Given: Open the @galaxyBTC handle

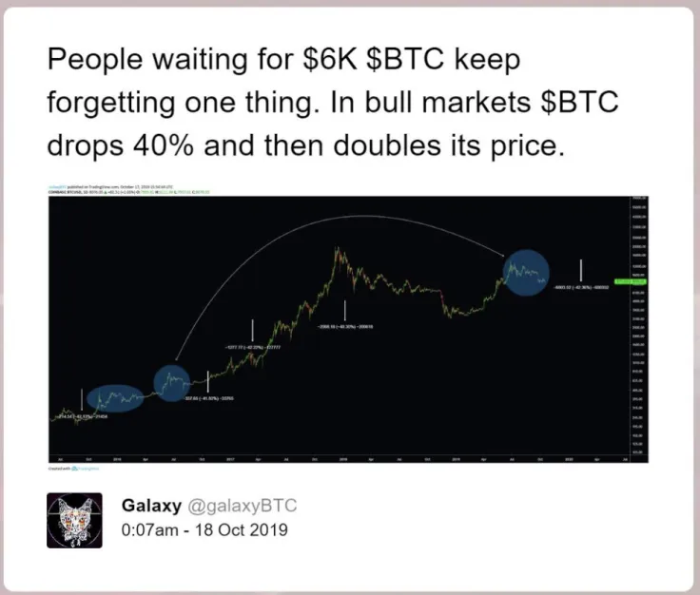Looking at the screenshot, I should (242, 506).
